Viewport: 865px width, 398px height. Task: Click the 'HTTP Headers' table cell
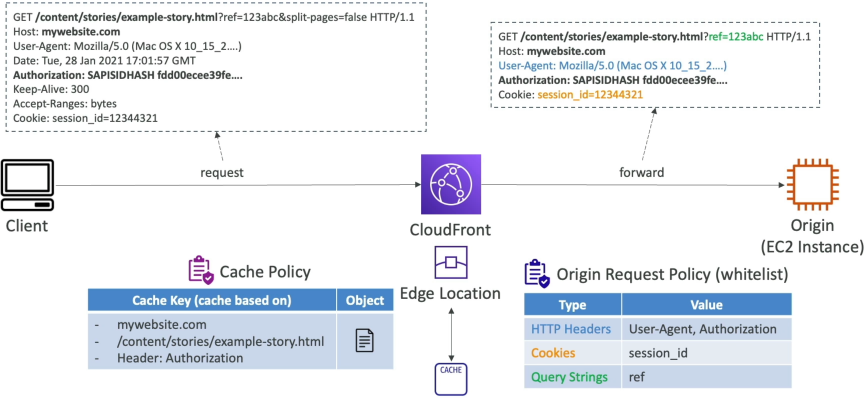[573, 329]
